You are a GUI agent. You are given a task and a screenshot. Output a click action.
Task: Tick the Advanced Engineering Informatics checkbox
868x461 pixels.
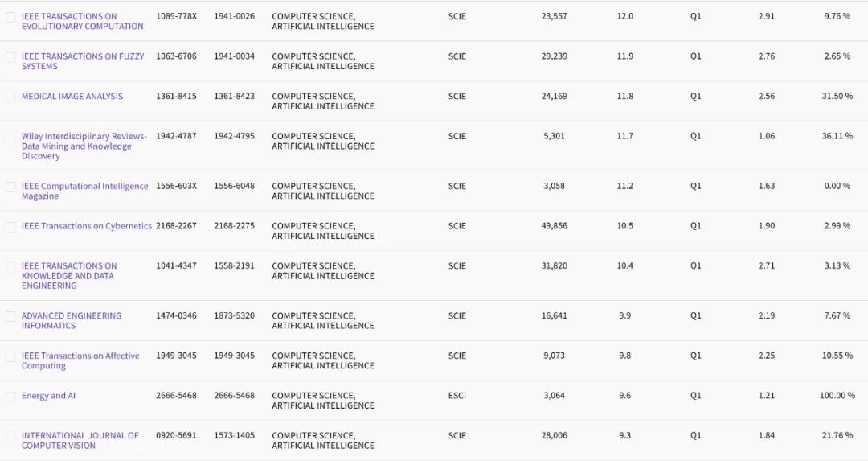tap(10, 317)
